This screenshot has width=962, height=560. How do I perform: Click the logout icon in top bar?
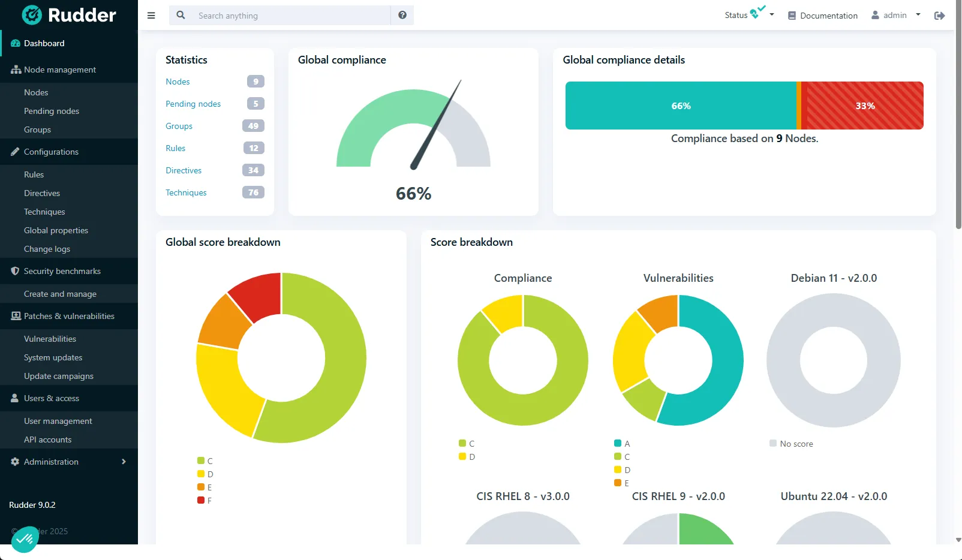point(939,16)
